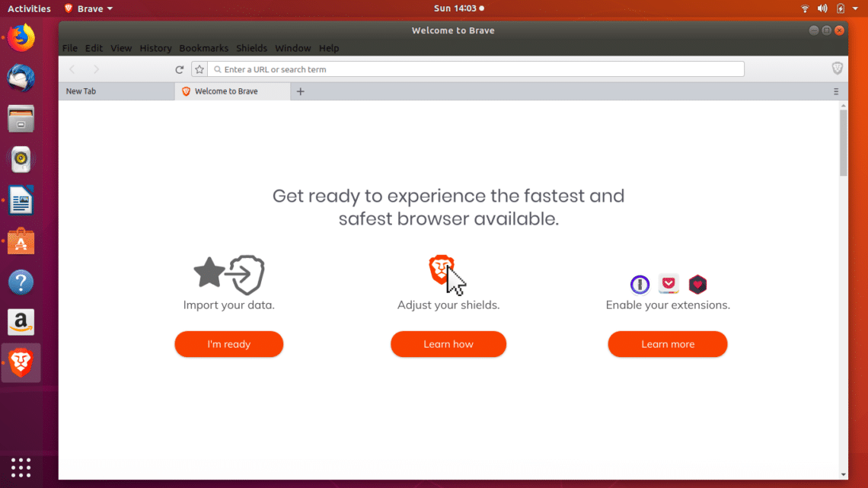The height and width of the screenshot is (488, 868).
Task: Click the forward navigation arrow
Action: click(96, 69)
